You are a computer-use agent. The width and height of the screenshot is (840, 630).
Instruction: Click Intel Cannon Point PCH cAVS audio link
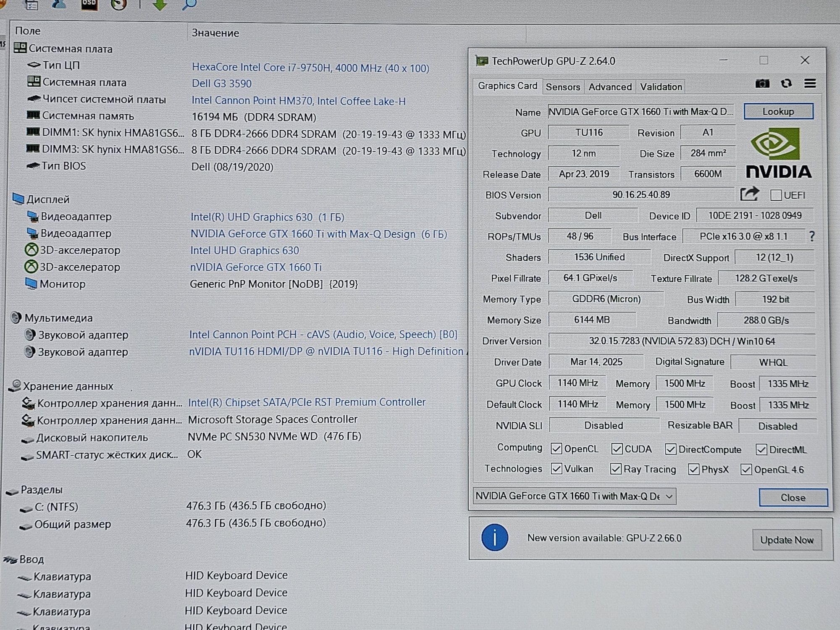[323, 334]
